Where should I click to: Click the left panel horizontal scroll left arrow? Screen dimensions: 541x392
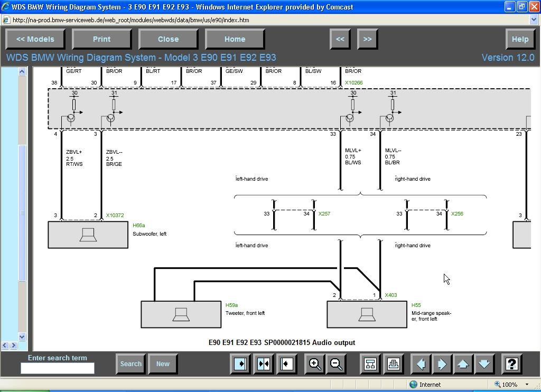click(5, 345)
